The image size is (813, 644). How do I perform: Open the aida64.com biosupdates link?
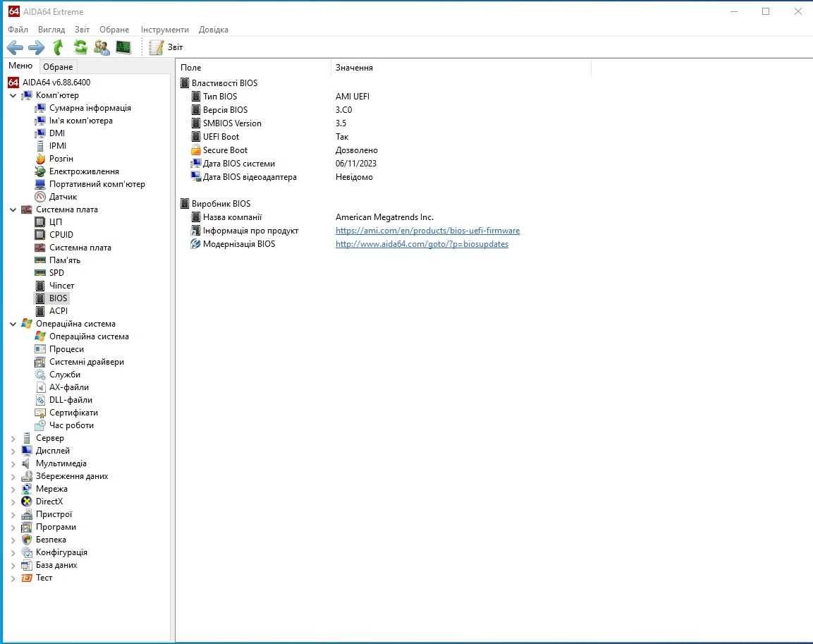[422, 244]
